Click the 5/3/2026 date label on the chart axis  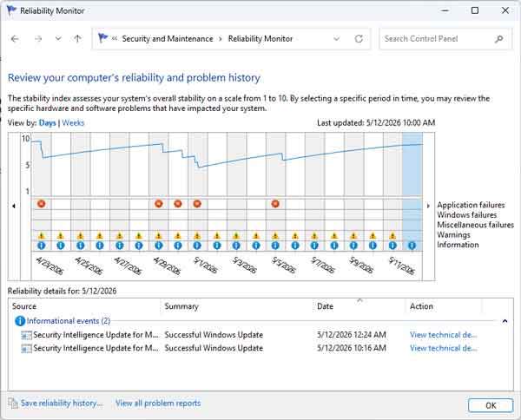pos(244,266)
